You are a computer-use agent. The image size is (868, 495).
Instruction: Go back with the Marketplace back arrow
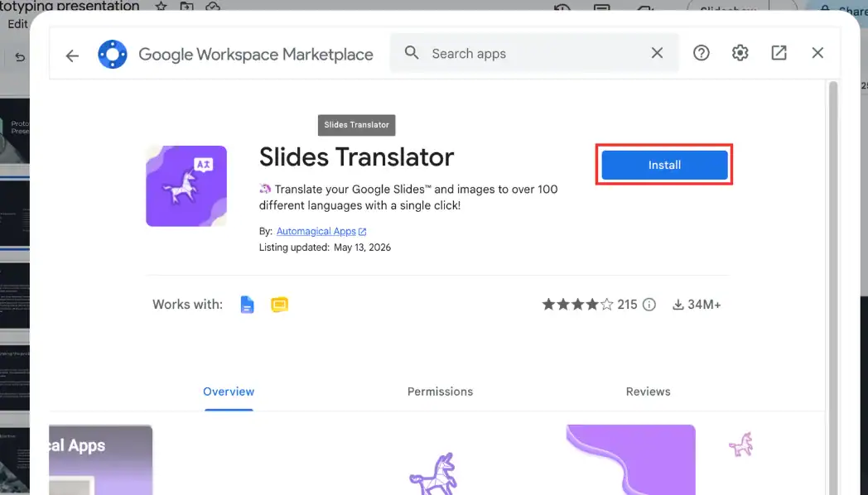click(72, 55)
